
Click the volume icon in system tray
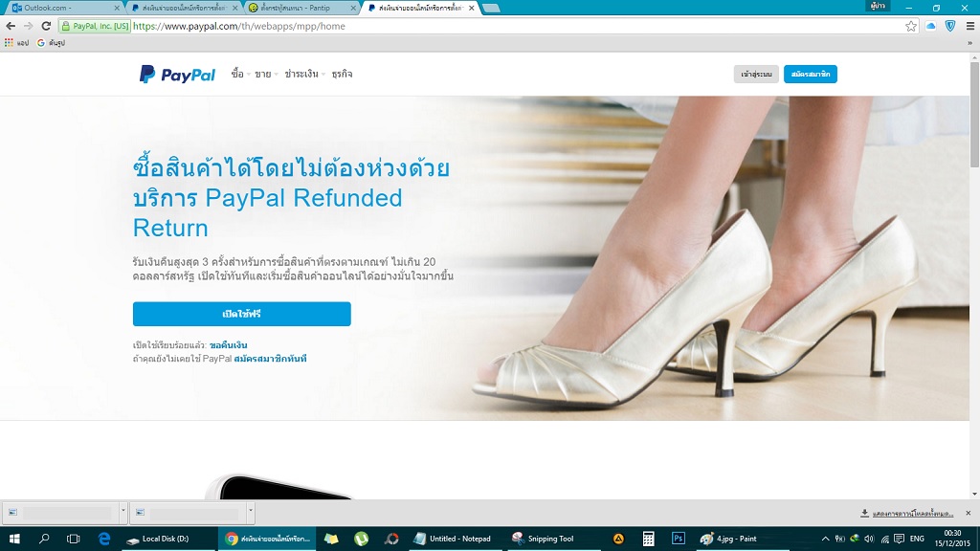click(x=869, y=539)
